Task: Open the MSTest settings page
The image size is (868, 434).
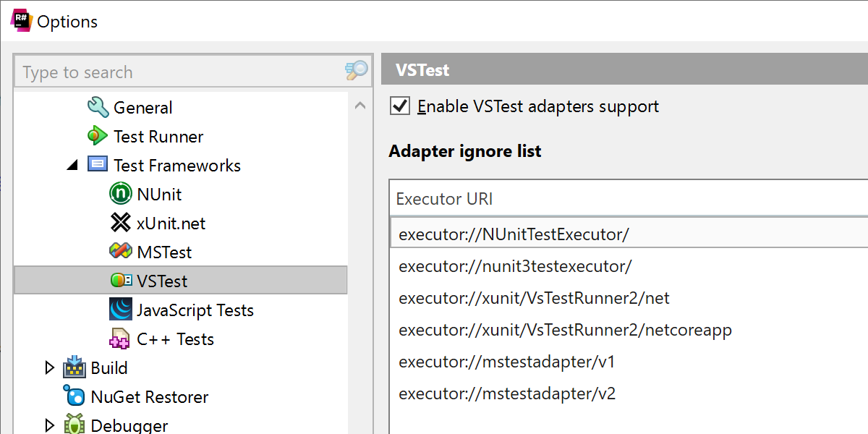Action: [164, 252]
